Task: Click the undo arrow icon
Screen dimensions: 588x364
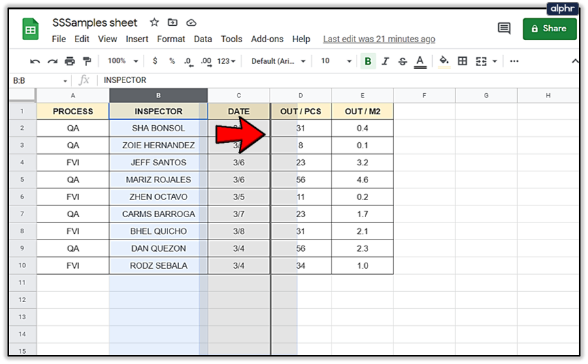Action: 35,61
